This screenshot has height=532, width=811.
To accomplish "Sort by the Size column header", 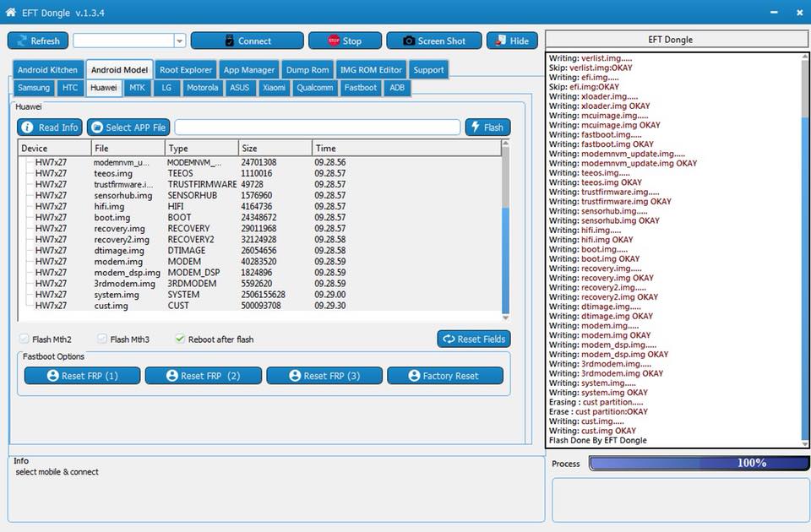I will click(275, 148).
